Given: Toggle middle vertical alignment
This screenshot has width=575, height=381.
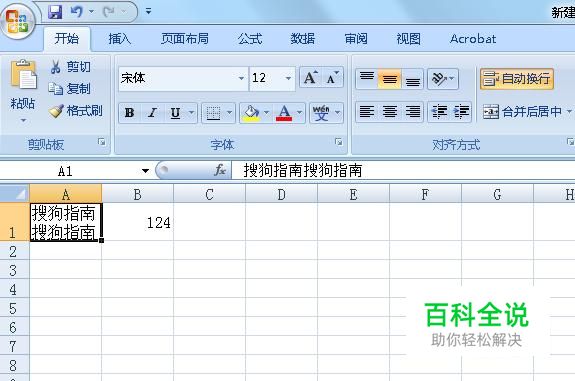Looking at the screenshot, I should 390,79.
